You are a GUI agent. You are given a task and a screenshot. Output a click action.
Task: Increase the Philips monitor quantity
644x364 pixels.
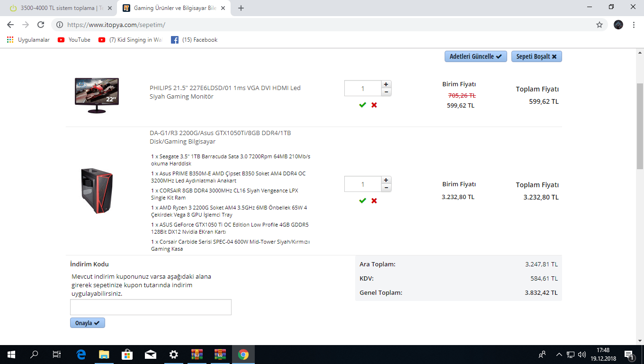point(386,84)
